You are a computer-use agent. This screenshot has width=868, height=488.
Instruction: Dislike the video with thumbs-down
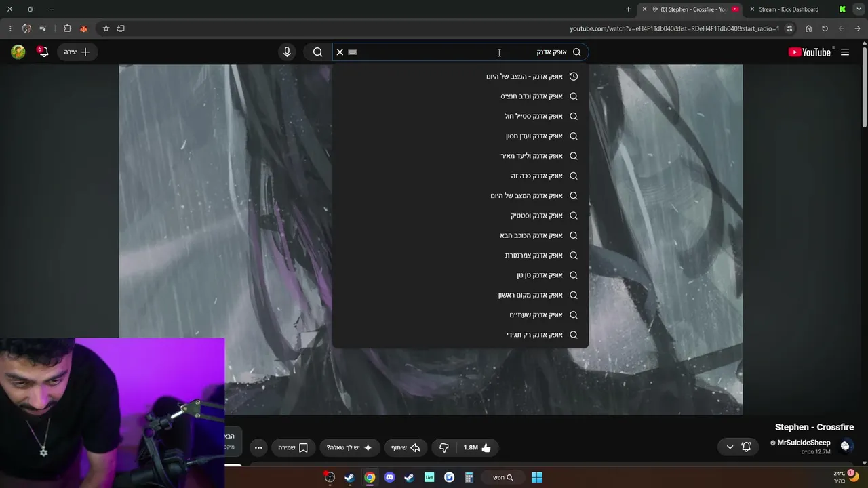click(444, 447)
